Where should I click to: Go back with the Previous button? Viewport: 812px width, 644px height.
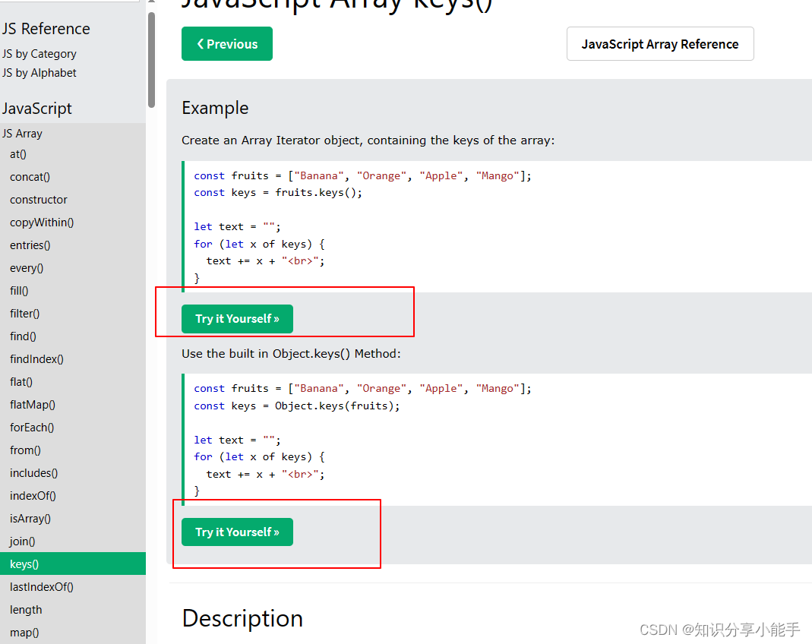pos(227,43)
